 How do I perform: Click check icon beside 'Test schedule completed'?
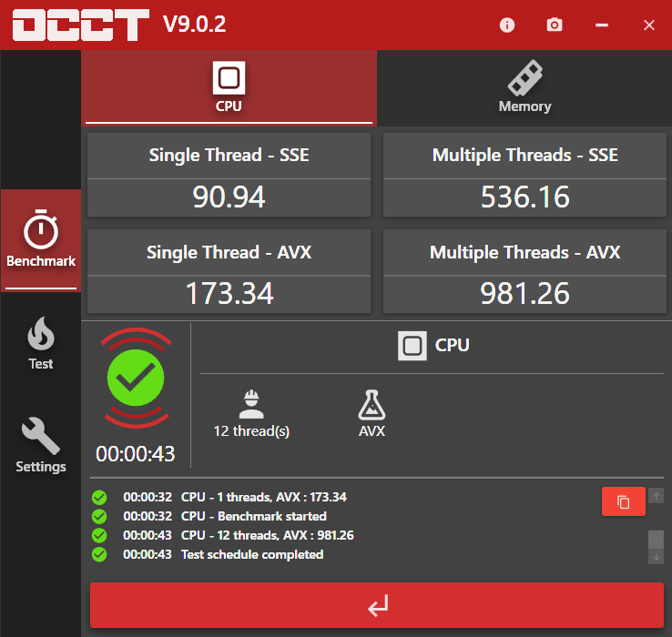tap(99, 555)
